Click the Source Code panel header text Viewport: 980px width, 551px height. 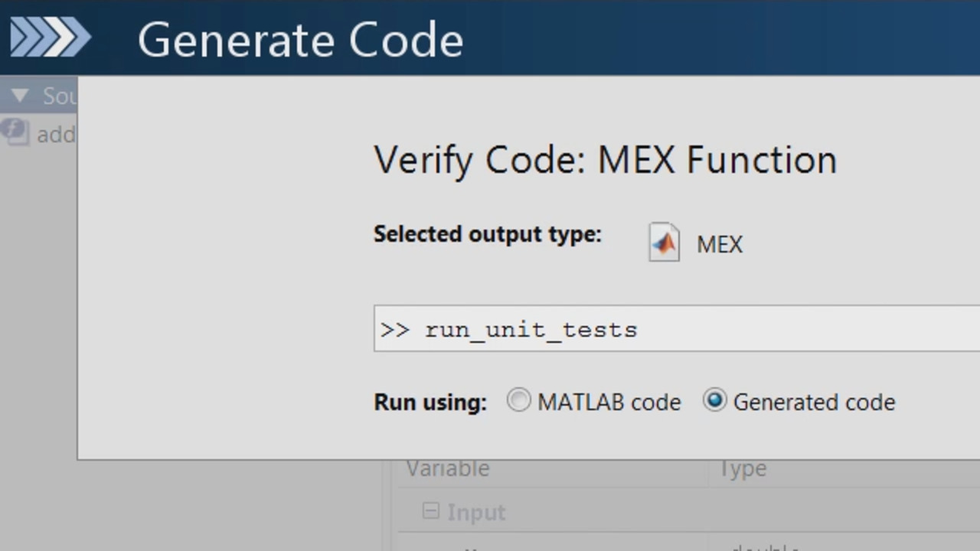60,96
